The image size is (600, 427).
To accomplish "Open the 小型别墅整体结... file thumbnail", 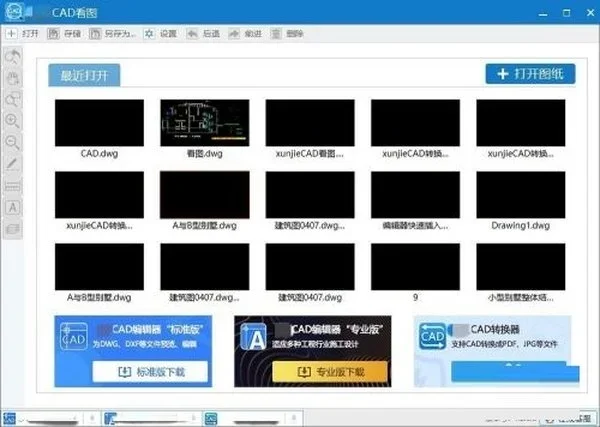I will coord(521,267).
